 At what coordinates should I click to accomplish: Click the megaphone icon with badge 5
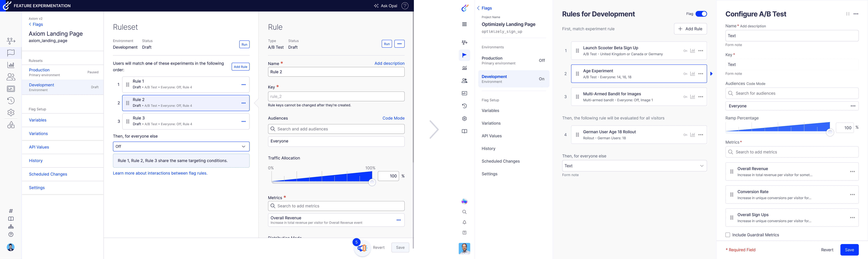pyautogui.click(x=363, y=248)
